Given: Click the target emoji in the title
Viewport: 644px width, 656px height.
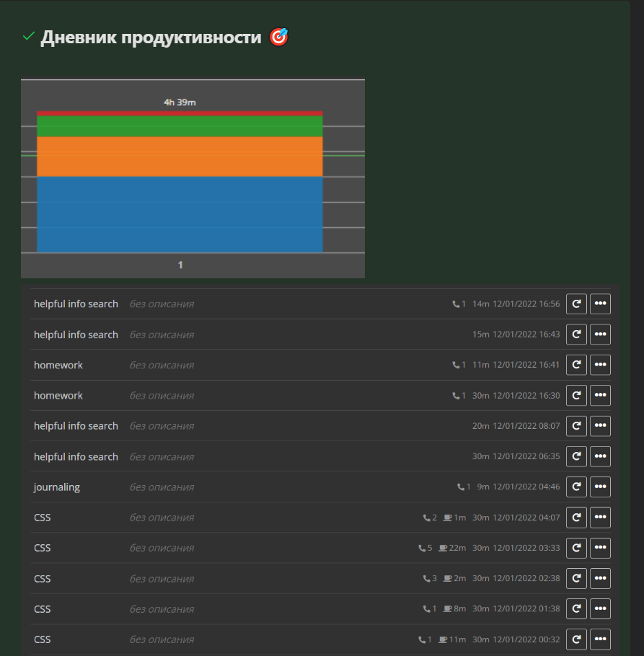Looking at the screenshot, I should pos(278,37).
